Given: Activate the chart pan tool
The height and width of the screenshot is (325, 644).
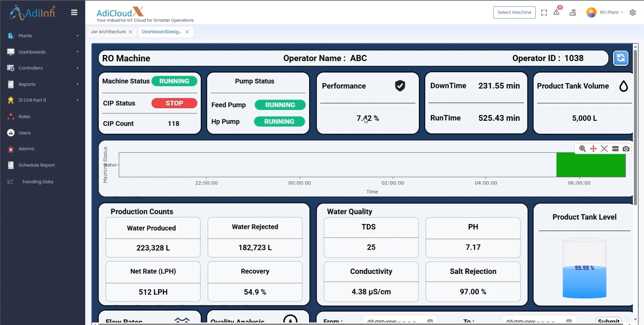Looking at the screenshot, I should pos(593,149).
